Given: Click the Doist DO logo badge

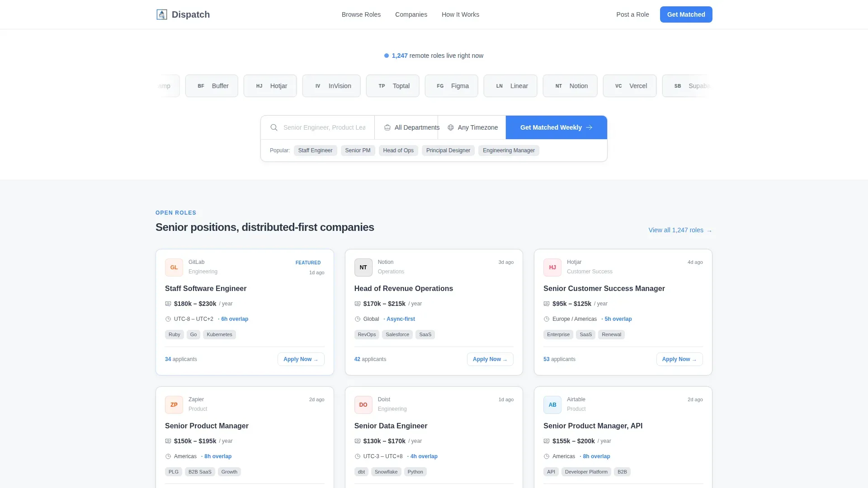Looking at the screenshot, I should (x=363, y=405).
